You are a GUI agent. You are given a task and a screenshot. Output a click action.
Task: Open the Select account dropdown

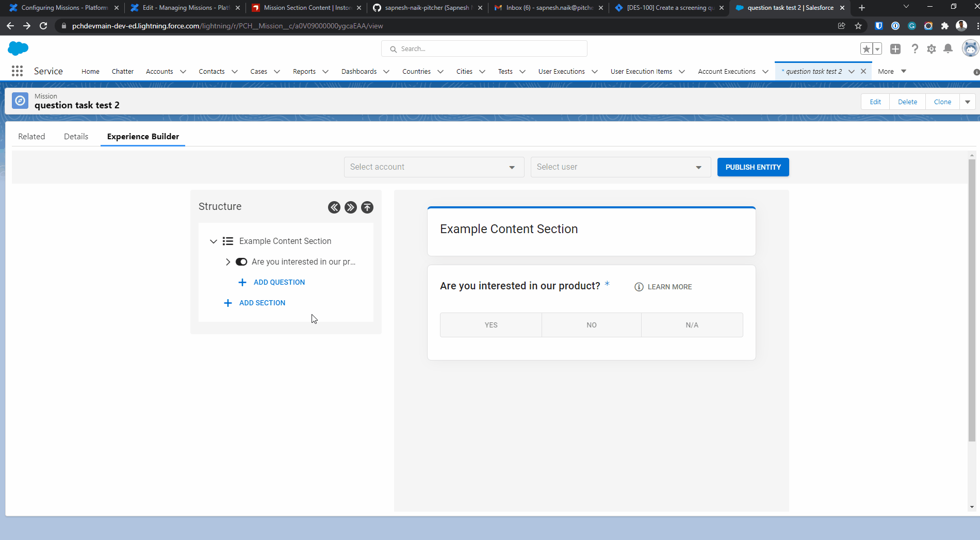[x=433, y=167]
